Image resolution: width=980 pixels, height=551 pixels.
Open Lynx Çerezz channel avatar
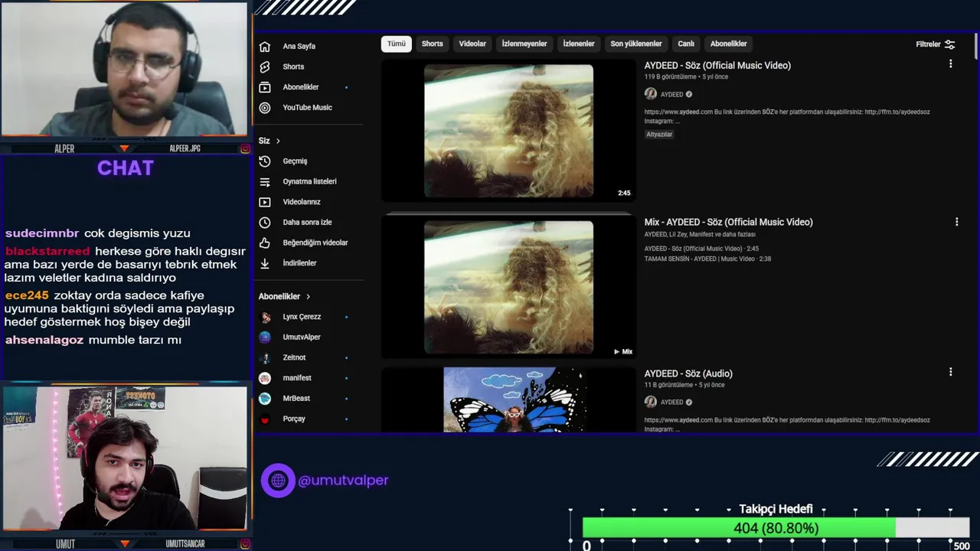pyautogui.click(x=265, y=317)
